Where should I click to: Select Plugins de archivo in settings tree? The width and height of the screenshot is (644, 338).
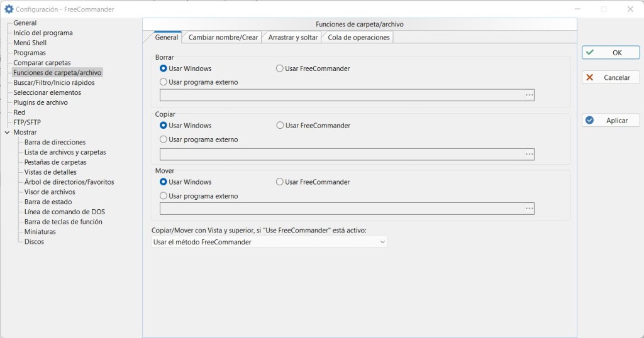click(40, 102)
